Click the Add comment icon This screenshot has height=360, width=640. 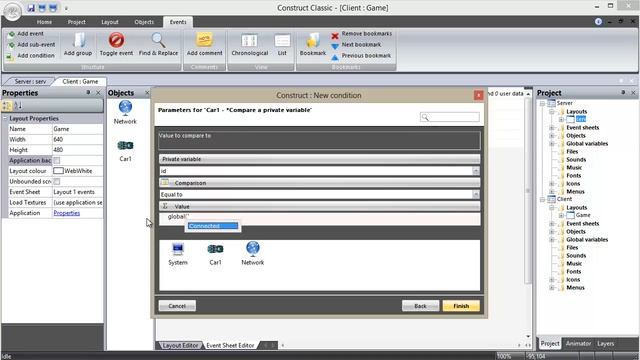(204, 40)
